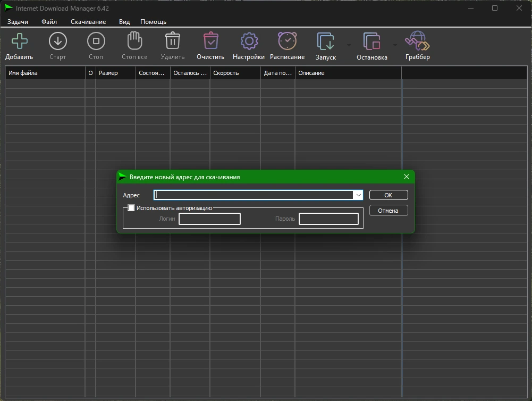The image size is (532, 401).
Task: Open the Вид menu
Action: pyautogui.click(x=124, y=22)
